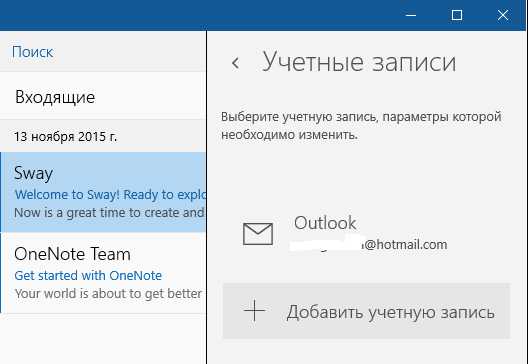528x364 pixels.
Task: Click the Get started with OneNote subject
Action: click(x=88, y=275)
